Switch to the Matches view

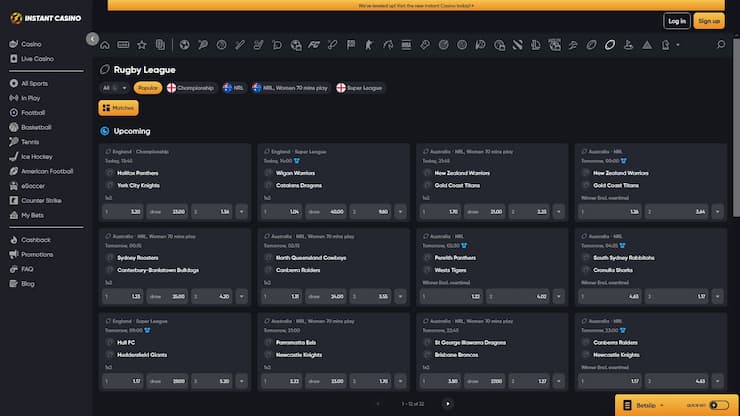point(118,108)
